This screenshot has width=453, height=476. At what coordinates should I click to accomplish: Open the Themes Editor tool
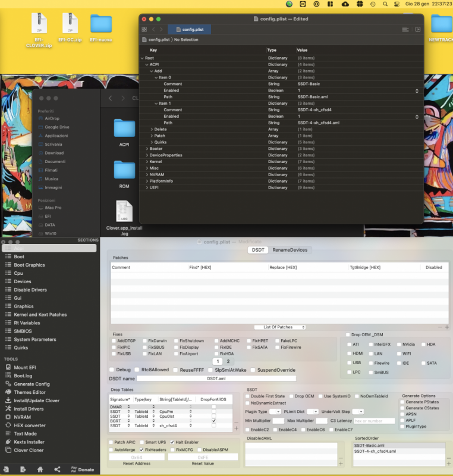(x=29, y=392)
